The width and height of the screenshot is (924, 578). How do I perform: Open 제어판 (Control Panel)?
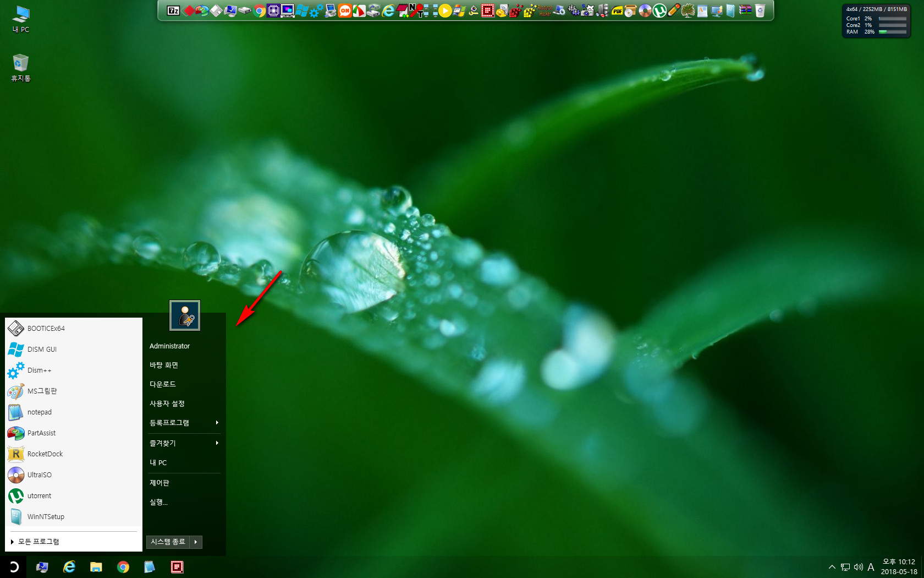(159, 483)
